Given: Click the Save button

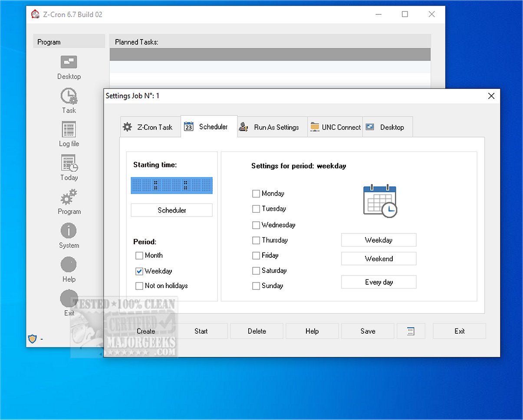Looking at the screenshot, I should click(368, 331).
